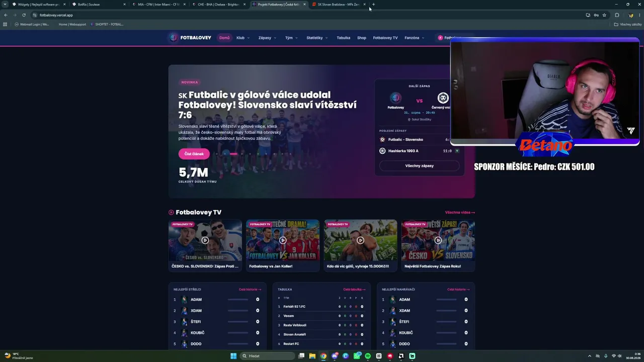Click the hero carousel active slide indicator
Screen dimensions: 644x362
[233, 154]
